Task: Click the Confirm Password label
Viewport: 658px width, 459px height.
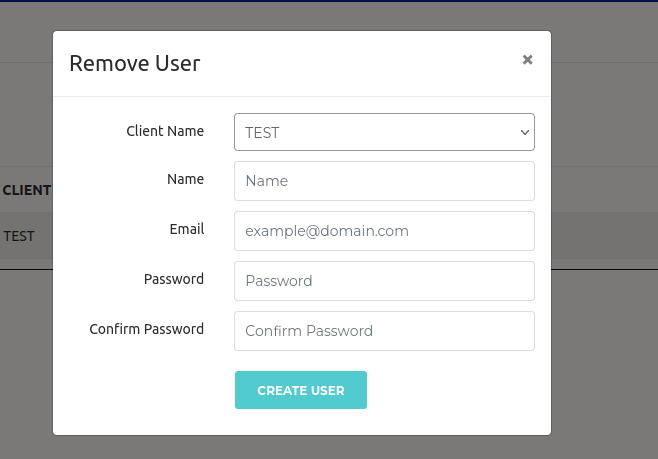Action: click(146, 329)
